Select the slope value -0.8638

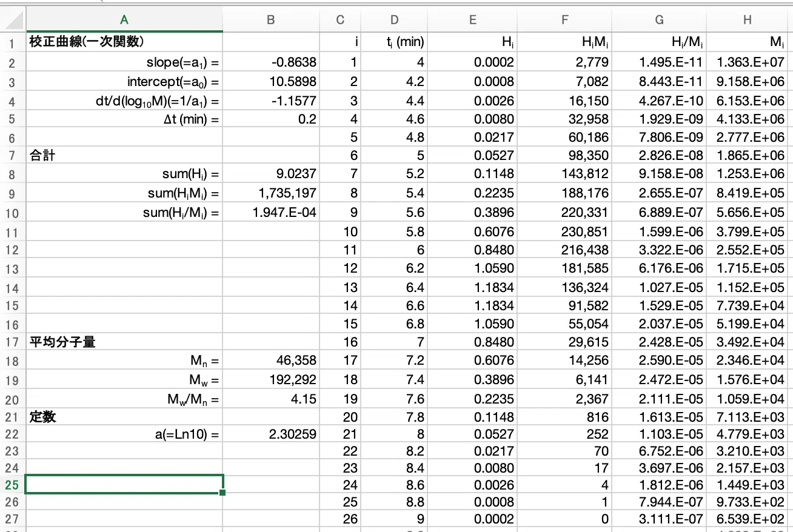(271, 62)
